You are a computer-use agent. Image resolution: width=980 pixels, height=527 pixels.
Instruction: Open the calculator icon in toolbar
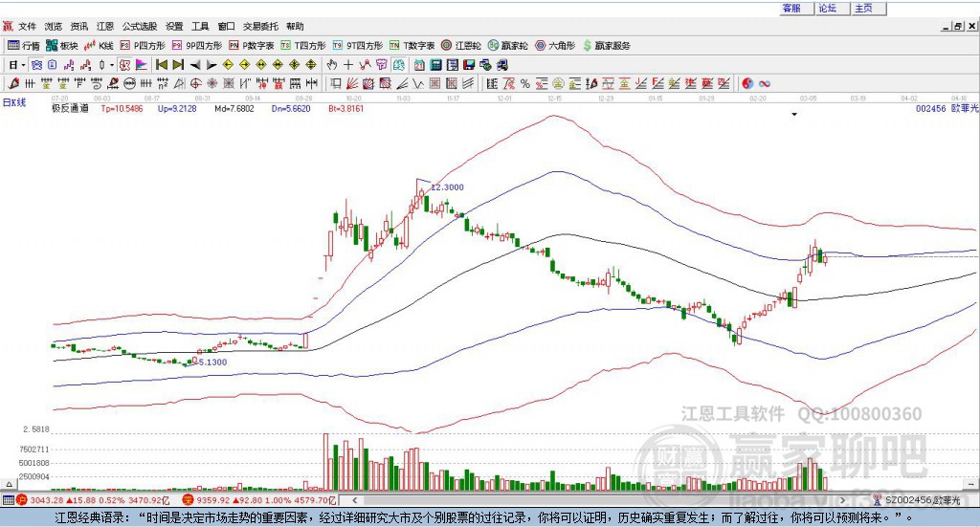[x=435, y=65]
